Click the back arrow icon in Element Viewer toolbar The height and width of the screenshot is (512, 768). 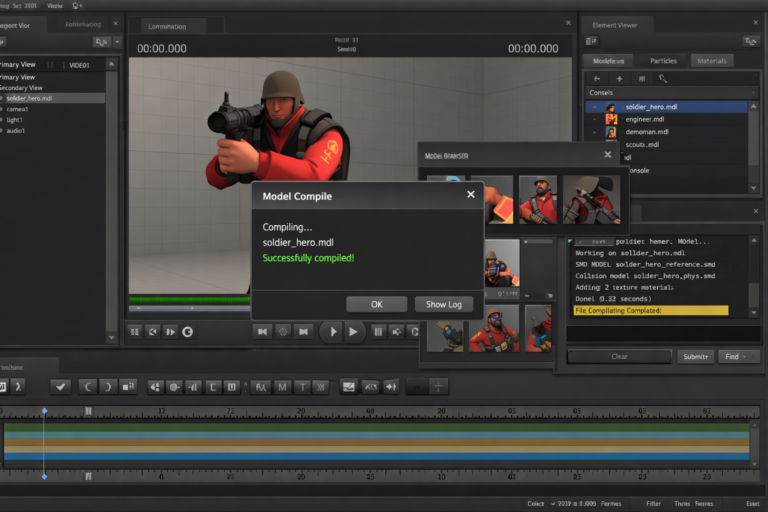597,78
